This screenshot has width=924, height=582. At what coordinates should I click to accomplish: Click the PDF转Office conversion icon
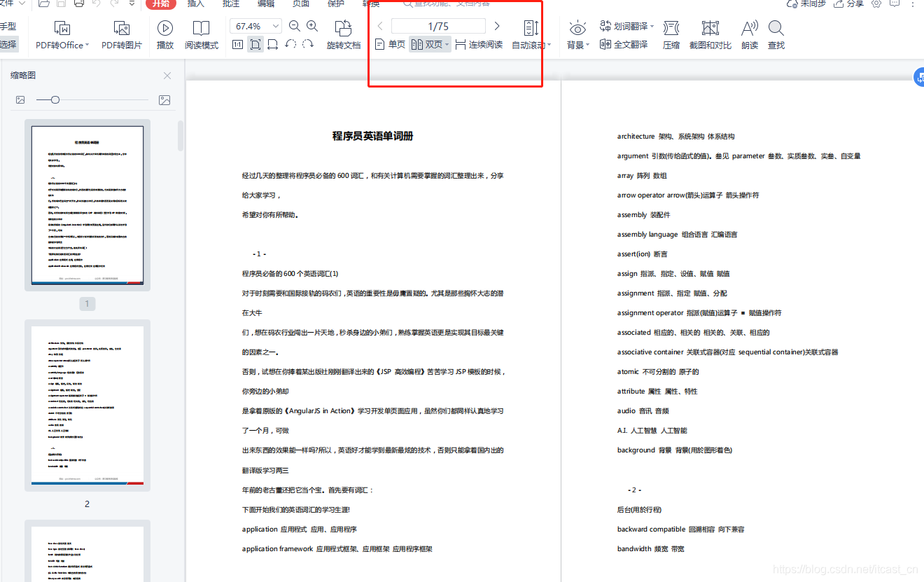(x=62, y=28)
